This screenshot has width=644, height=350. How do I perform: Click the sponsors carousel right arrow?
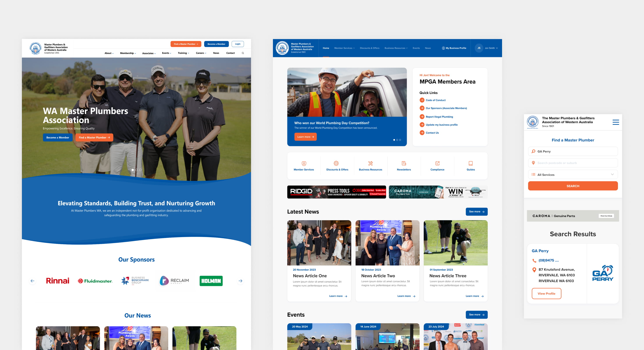coord(240,281)
